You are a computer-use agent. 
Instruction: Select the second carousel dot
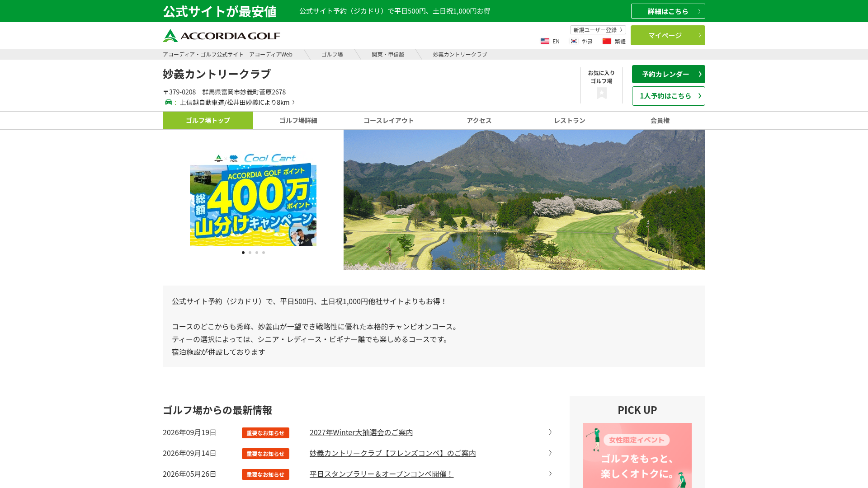pyautogui.click(x=250, y=253)
